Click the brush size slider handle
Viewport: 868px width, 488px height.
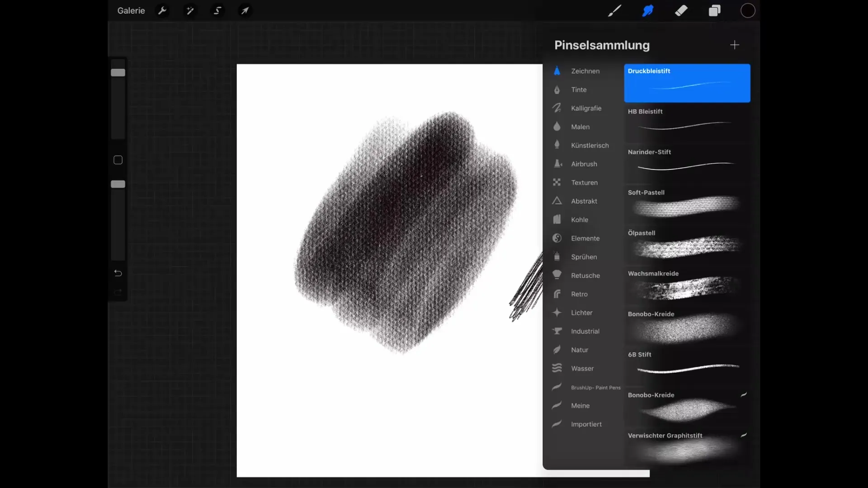[118, 72]
